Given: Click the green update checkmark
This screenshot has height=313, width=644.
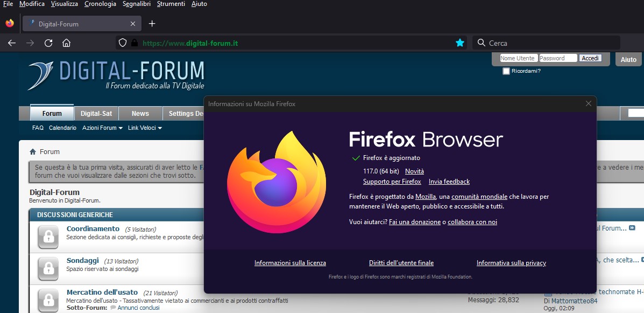Looking at the screenshot, I should pos(356,158).
